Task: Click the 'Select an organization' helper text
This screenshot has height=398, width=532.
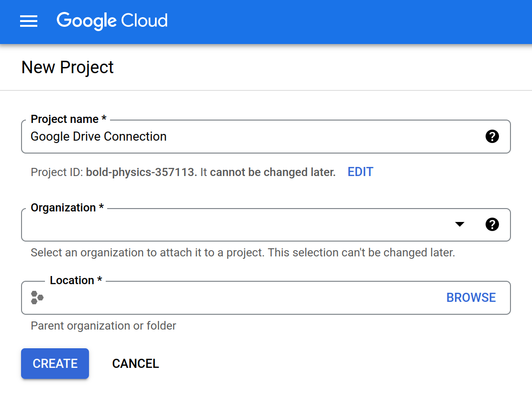Action: point(243,253)
